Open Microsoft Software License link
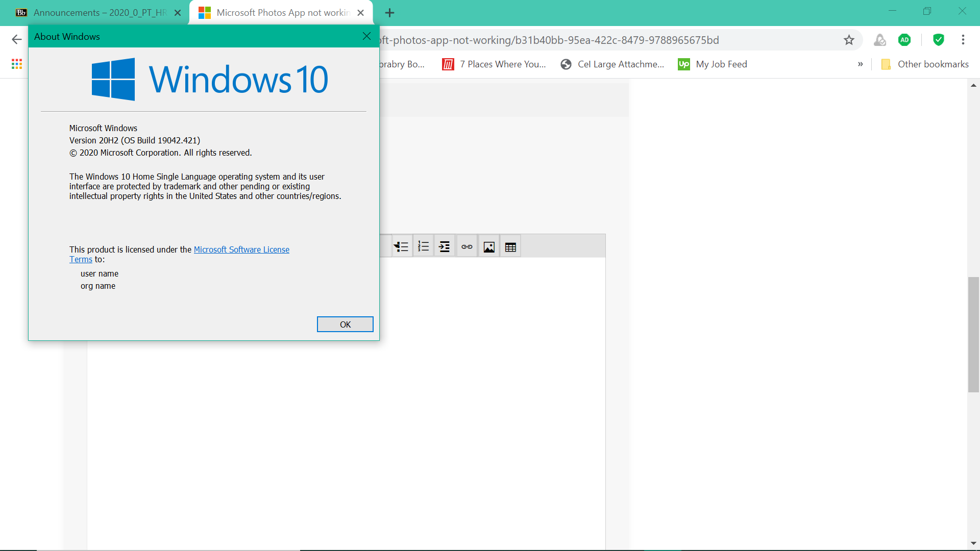Viewport: 980px width, 551px height. pyautogui.click(x=241, y=249)
